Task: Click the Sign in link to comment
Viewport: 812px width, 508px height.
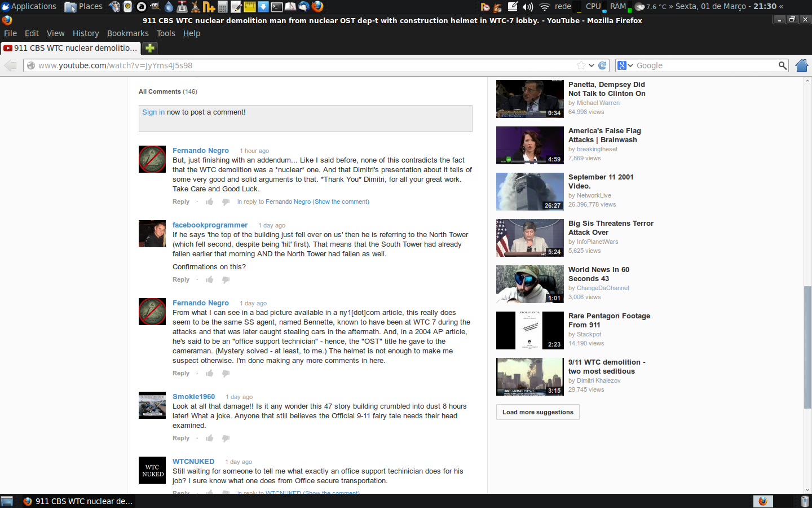Action: (153, 112)
